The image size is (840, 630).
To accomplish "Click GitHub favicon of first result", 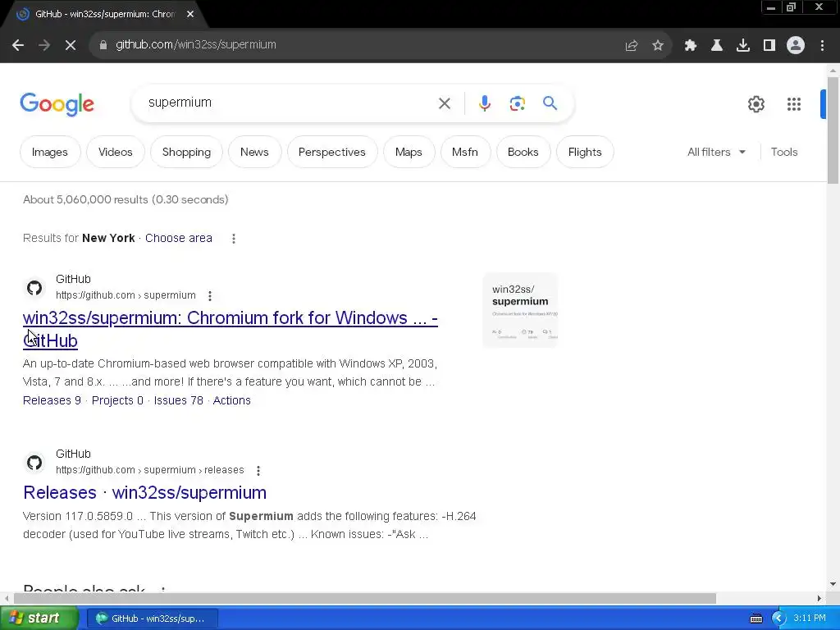I will click(34, 288).
